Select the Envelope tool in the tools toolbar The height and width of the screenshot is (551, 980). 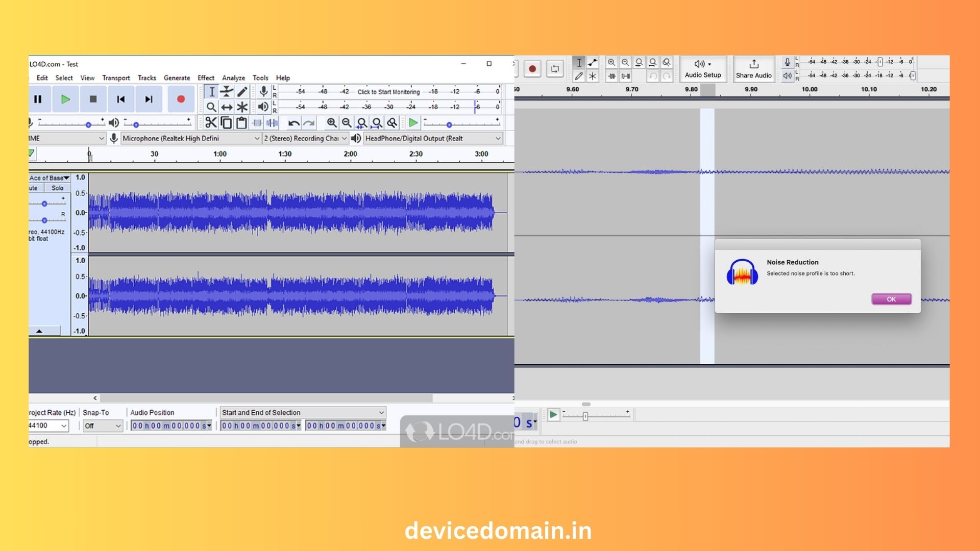coord(227,92)
